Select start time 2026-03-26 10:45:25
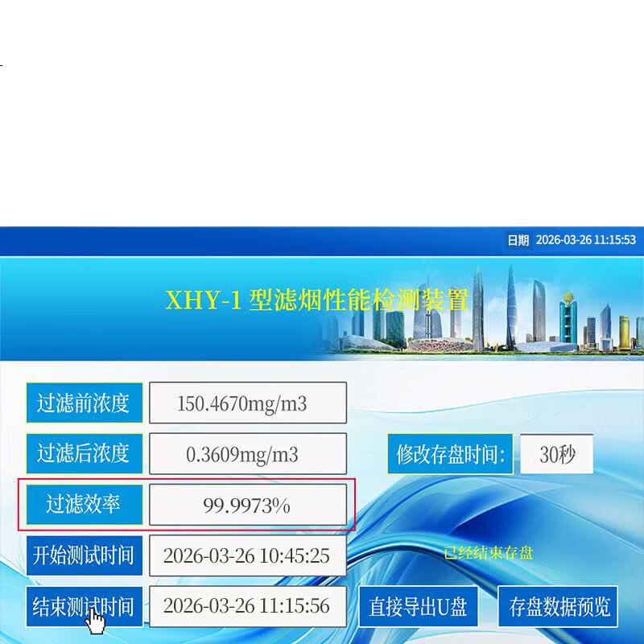The height and width of the screenshot is (644, 644). pyautogui.click(x=248, y=555)
